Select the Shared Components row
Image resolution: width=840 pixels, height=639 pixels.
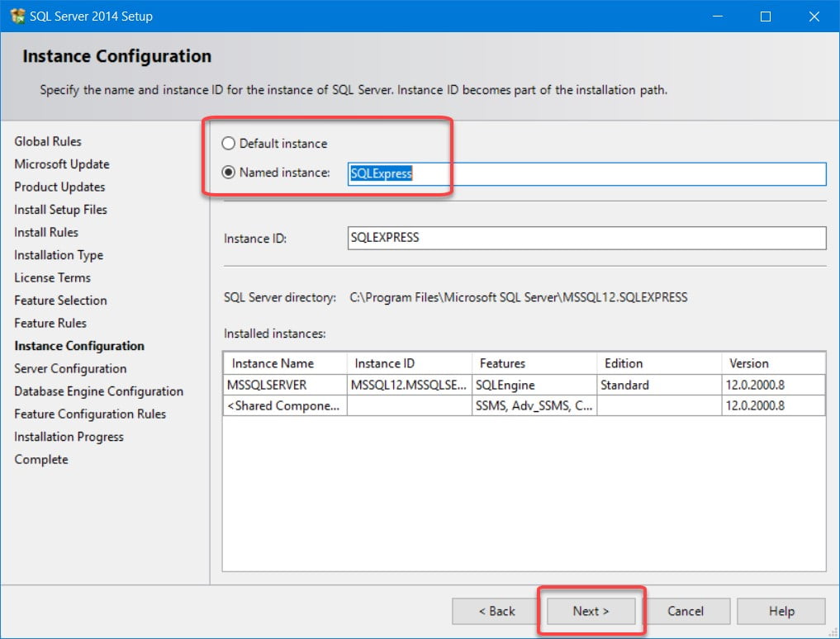tap(524, 405)
